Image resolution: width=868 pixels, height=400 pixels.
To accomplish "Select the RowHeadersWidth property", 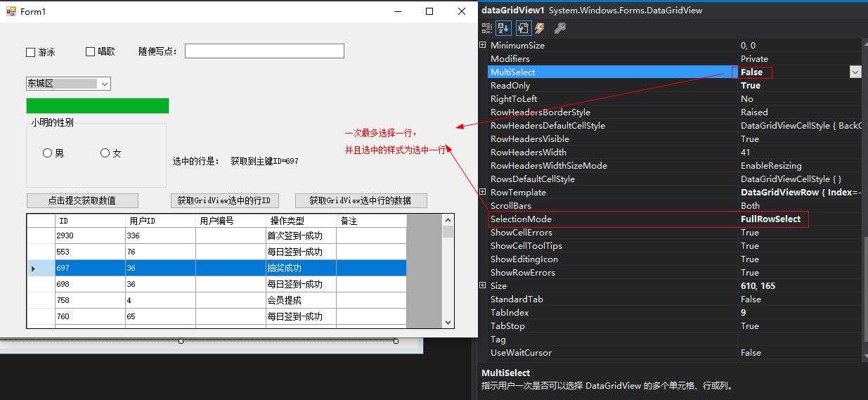I will coord(675,152).
